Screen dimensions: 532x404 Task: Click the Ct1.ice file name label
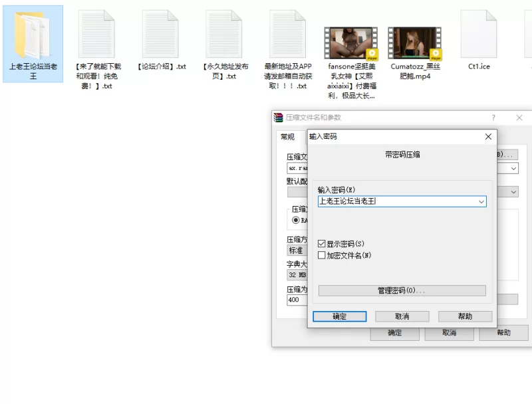(479, 66)
